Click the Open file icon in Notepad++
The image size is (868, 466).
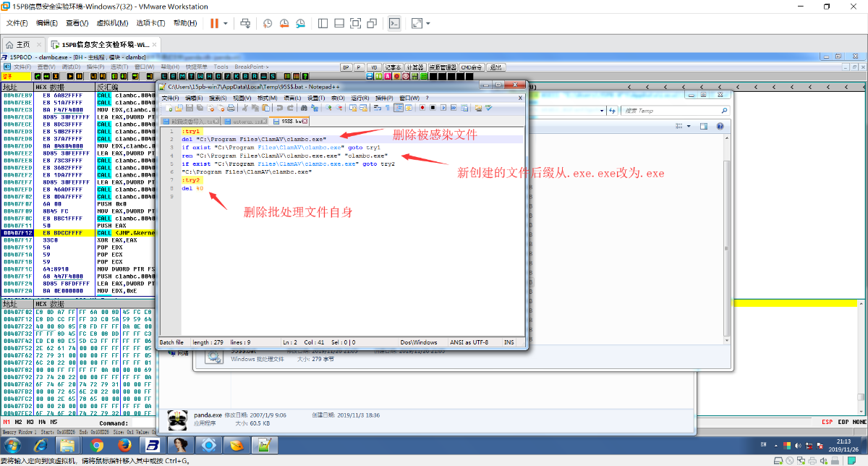coord(179,108)
